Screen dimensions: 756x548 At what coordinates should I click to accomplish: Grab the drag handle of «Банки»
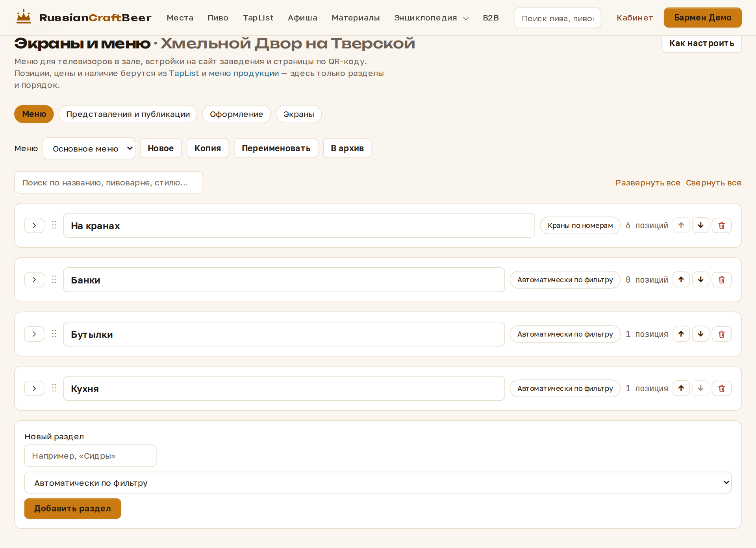(x=54, y=279)
